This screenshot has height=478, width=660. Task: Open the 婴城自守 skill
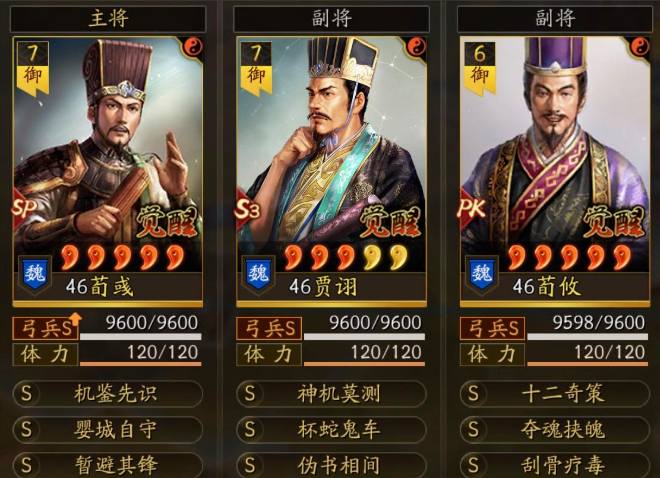click(108, 430)
